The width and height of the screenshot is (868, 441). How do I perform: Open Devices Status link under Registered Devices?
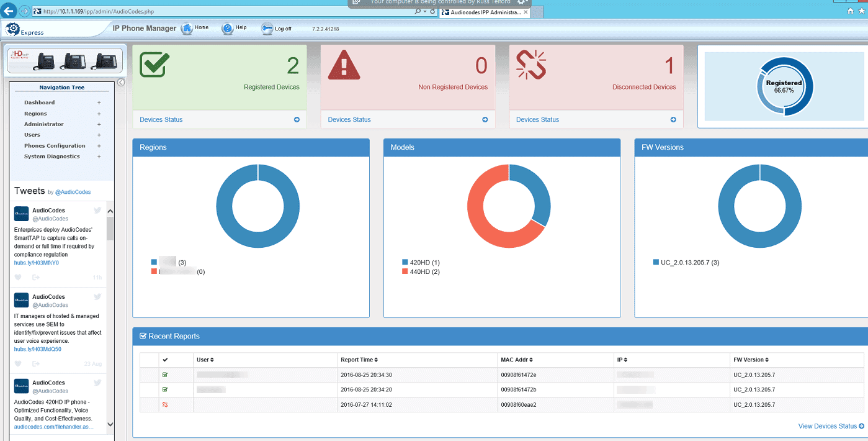point(161,120)
